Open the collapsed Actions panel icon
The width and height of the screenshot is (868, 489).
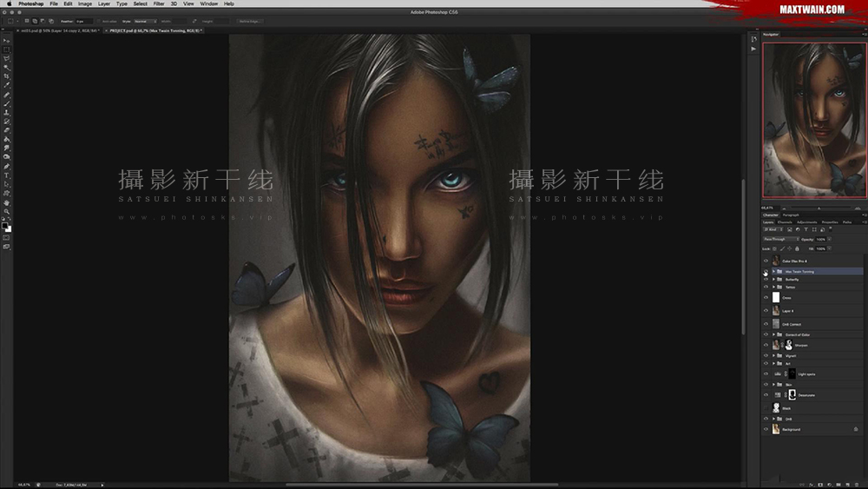[x=753, y=49]
